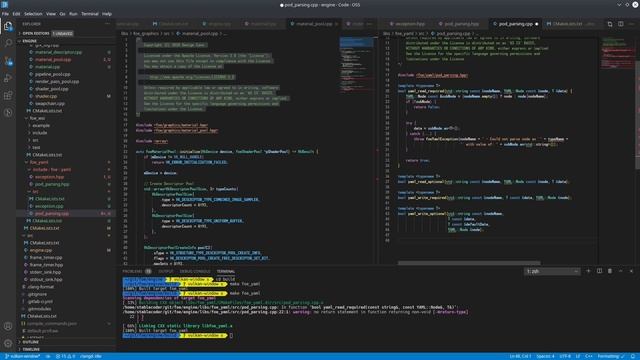Screen dimensions: 640x360
Task: Click Ln, Col cursor position indicator
Action: point(520,356)
